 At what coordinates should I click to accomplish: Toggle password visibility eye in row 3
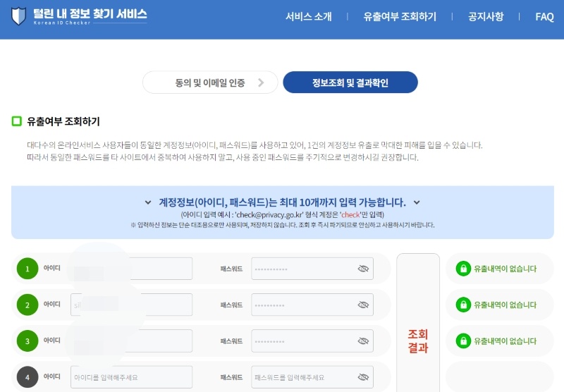(363, 341)
